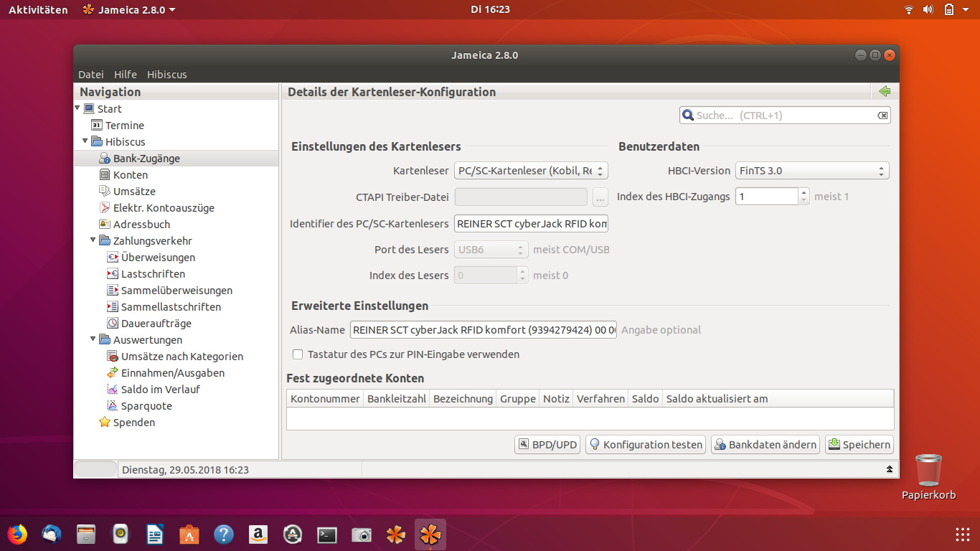Open the HBCI-Version dropdown

(x=812, y=171)
